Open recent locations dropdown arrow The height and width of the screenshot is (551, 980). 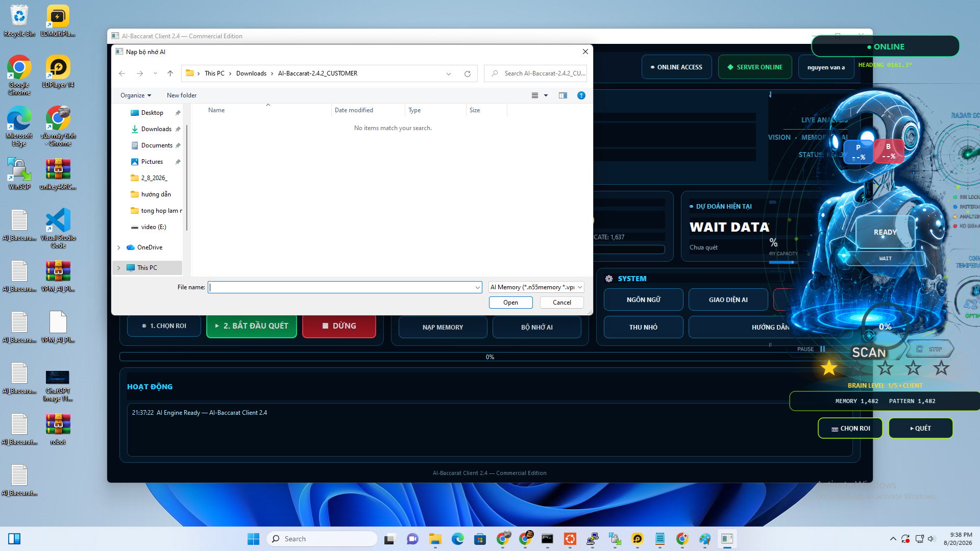click(155, 73)
